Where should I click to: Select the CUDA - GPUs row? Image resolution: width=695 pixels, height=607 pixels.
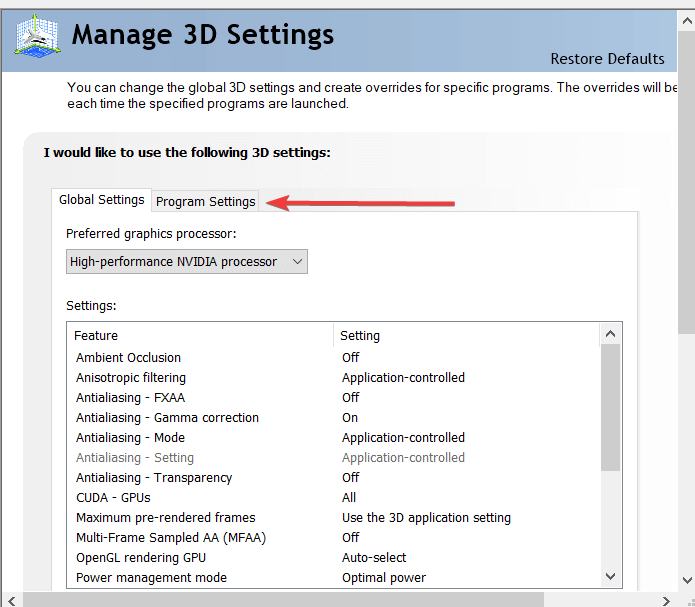point(333,497)
